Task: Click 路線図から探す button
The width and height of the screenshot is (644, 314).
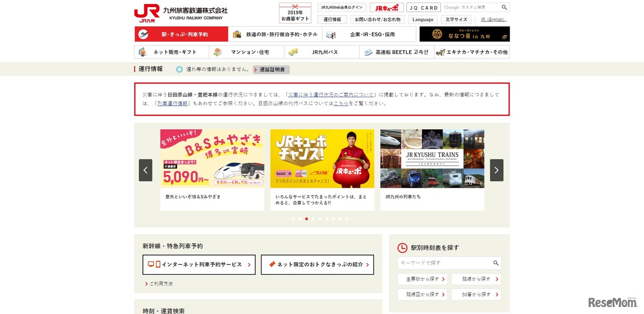Action: (423, 295)
